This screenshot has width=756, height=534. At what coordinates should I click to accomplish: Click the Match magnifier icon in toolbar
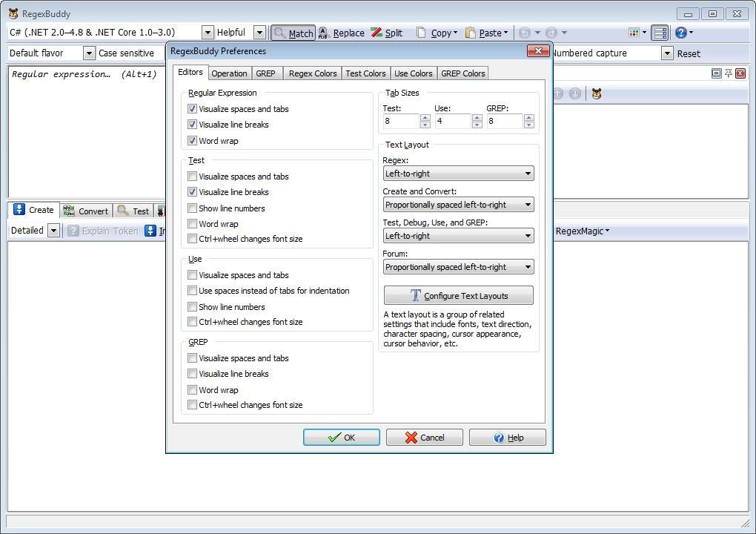coord(279,33)
